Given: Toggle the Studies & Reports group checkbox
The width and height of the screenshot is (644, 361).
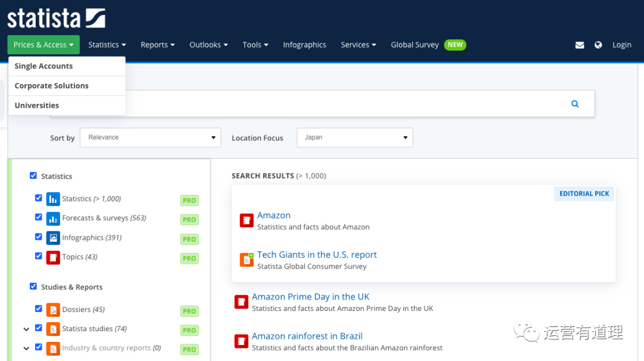Looking at the screenshot, I should pos(33,286).
